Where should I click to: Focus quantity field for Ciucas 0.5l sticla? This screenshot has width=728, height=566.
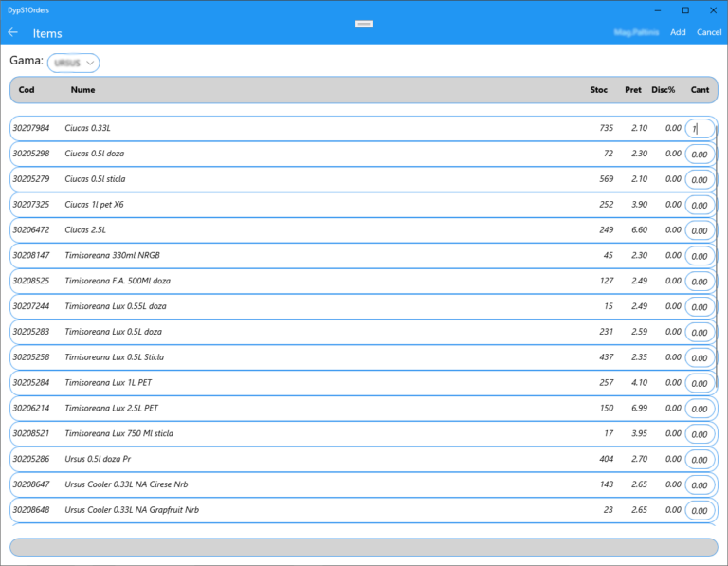[x=700, y=180]
